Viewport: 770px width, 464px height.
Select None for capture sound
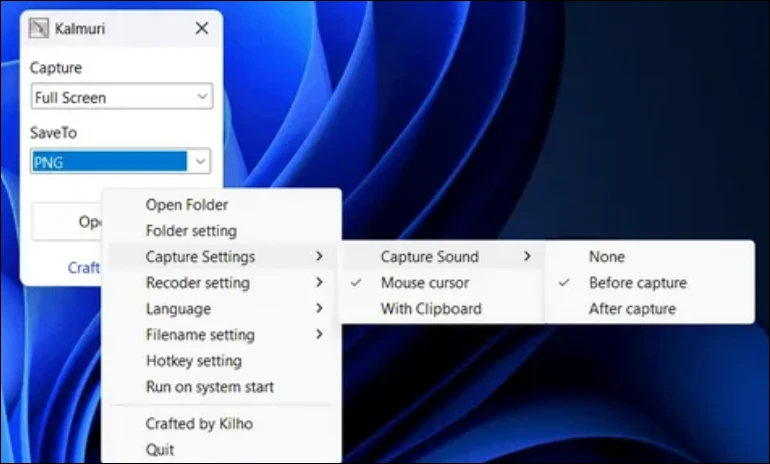pos(606,257)
